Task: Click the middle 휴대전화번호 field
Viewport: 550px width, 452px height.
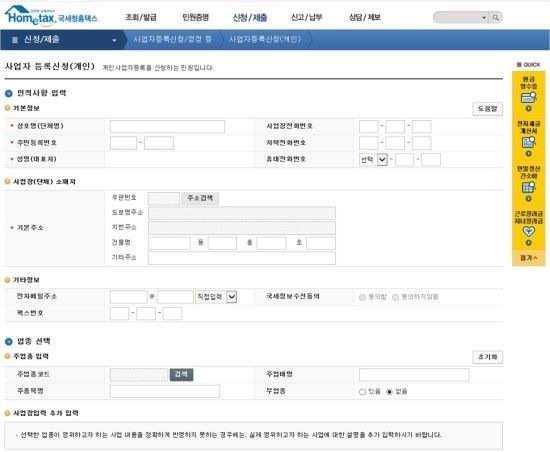Action: click(x=404, y=160)
